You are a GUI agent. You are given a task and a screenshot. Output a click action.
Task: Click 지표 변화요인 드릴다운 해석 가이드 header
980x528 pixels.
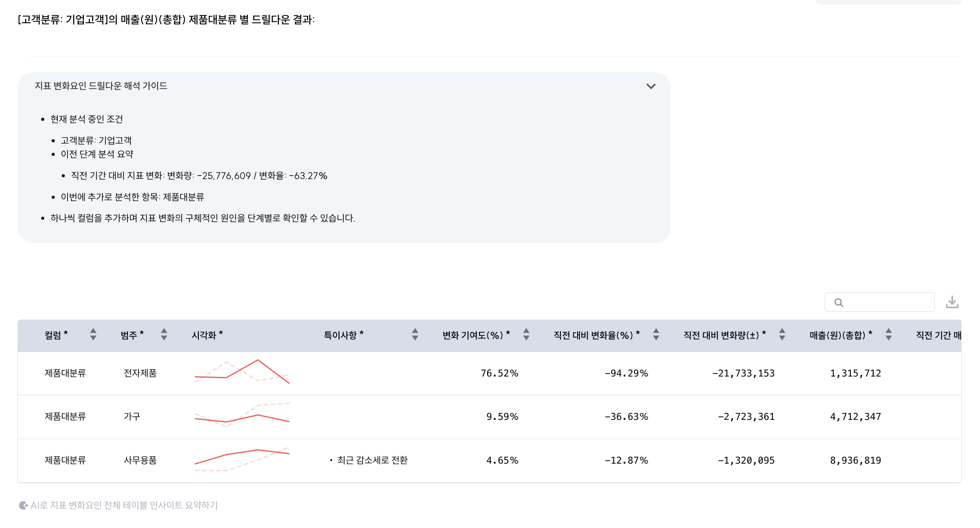(x=101, y=86)
